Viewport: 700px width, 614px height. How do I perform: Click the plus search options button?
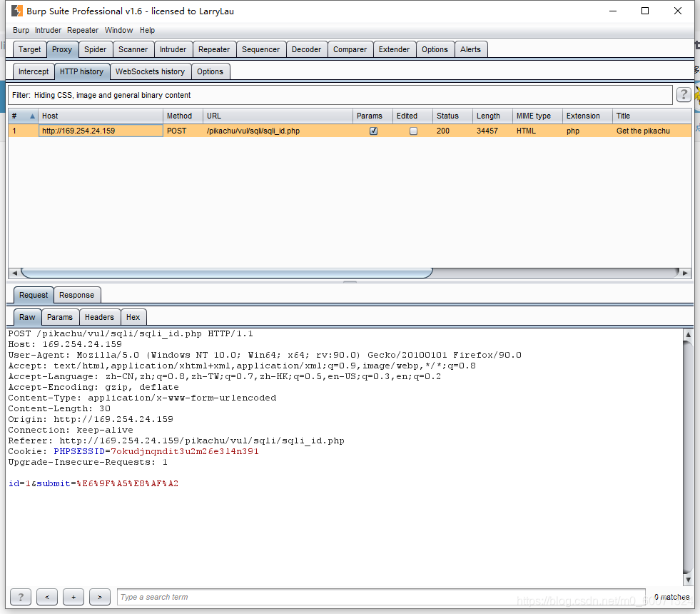point(73,597)
